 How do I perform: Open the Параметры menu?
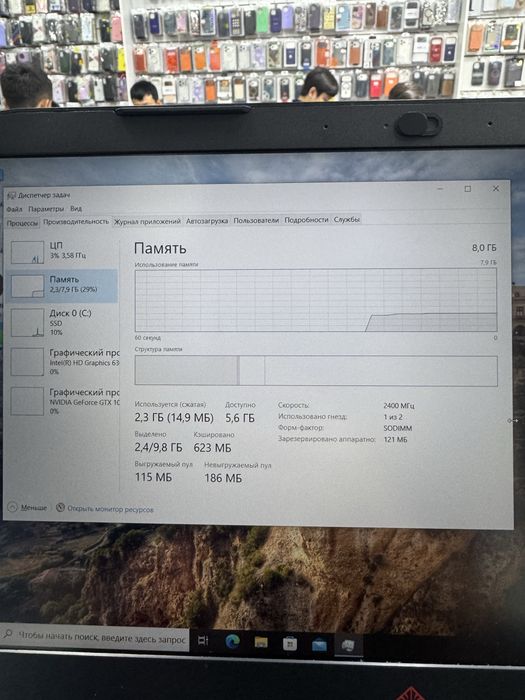[46, 208]
